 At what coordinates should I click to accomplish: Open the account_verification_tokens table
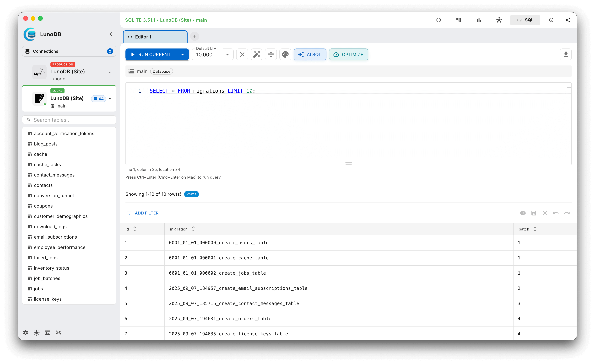(x=69, y=134)
